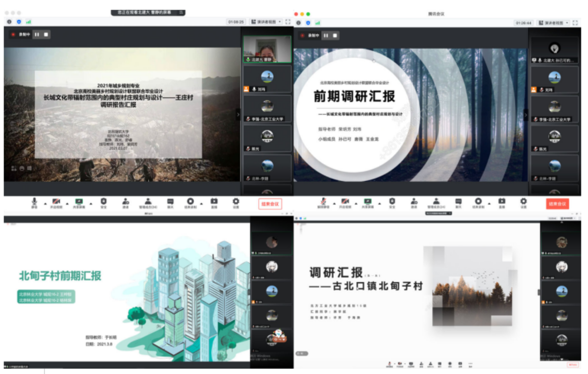Open share screen icon in 01:08:25 window
Image resolution: width=588 pixels, height=374 pixels.
coord(79,203)
